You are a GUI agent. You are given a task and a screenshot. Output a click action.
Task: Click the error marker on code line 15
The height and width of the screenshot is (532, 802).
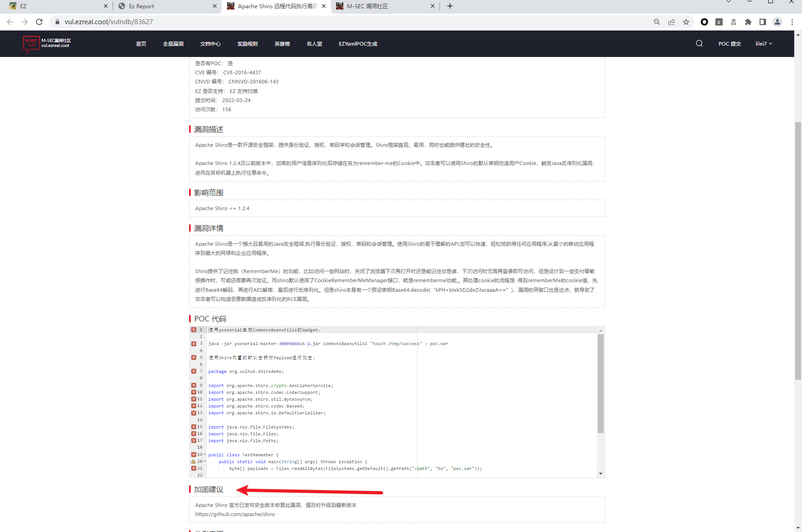tap(194, 427)
